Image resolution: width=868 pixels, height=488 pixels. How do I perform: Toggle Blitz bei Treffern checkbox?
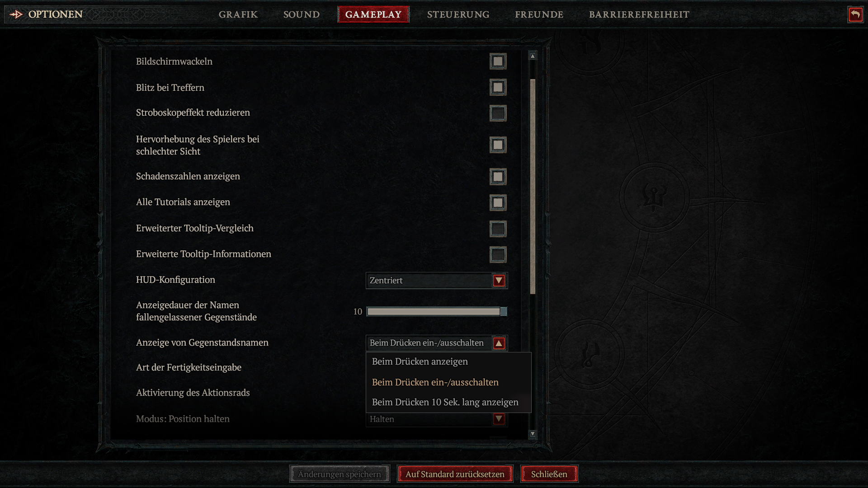tap(498, 87)
